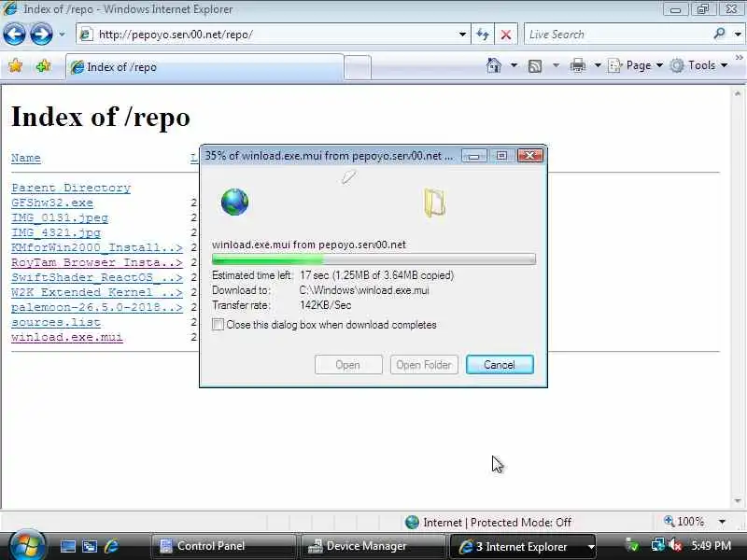Open the Windows Start orb
Screen dimensions: 747x560
pos(26,546)
